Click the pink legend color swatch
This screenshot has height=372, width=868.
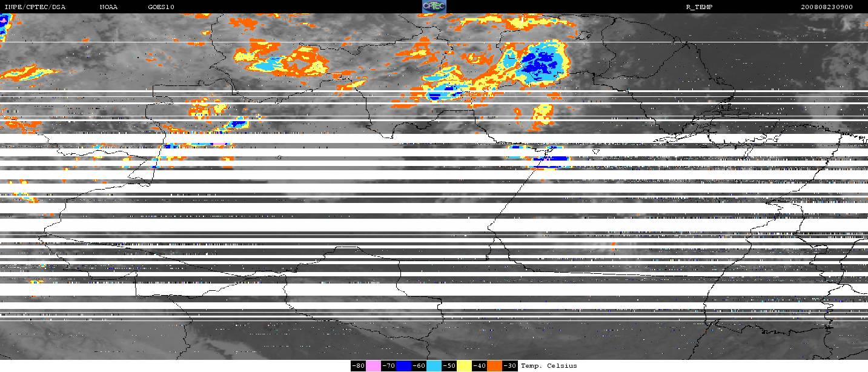[374, 366]
